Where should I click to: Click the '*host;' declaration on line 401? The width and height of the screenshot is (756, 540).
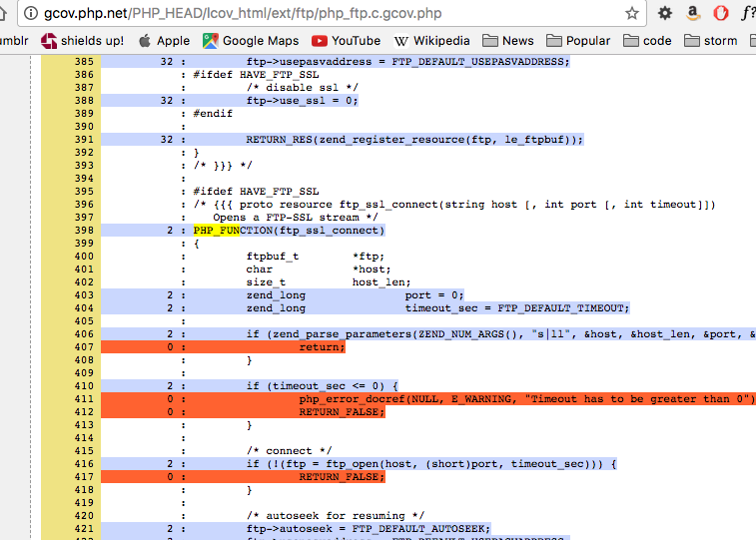[372, 270]
